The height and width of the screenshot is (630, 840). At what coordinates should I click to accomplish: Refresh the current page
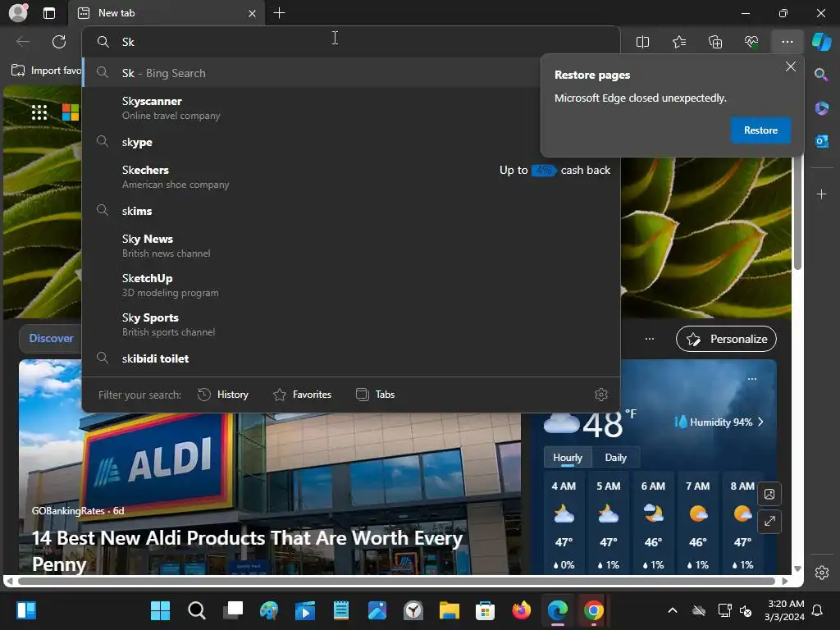point(59,42)
